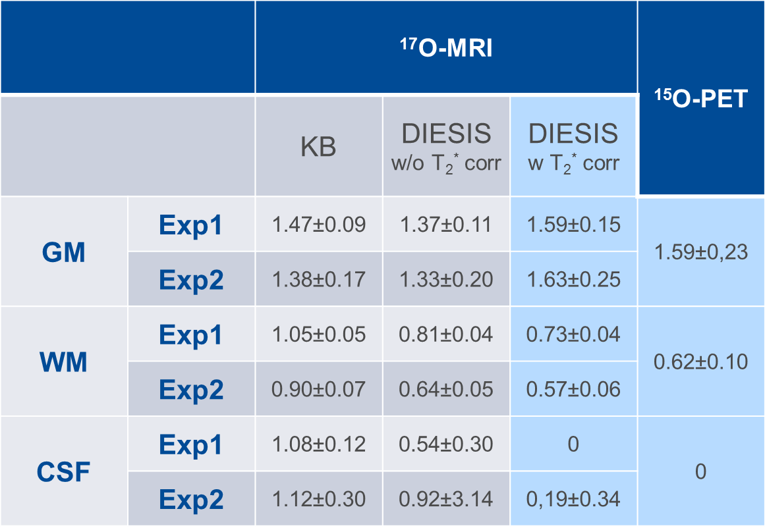Select the cell with 1.08±0.12
The width and height of the screenshot is (765, 532).
318,444
